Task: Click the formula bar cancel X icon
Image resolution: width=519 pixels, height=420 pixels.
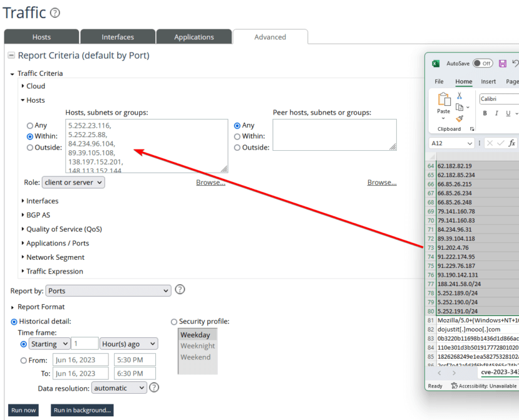Action: pos(490,143)
